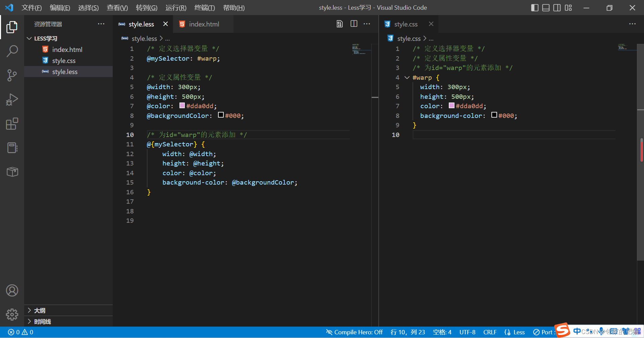Screen dimensions: 644x338
Task: Open errors and warnings status item
Action: [x=20, y=332]
